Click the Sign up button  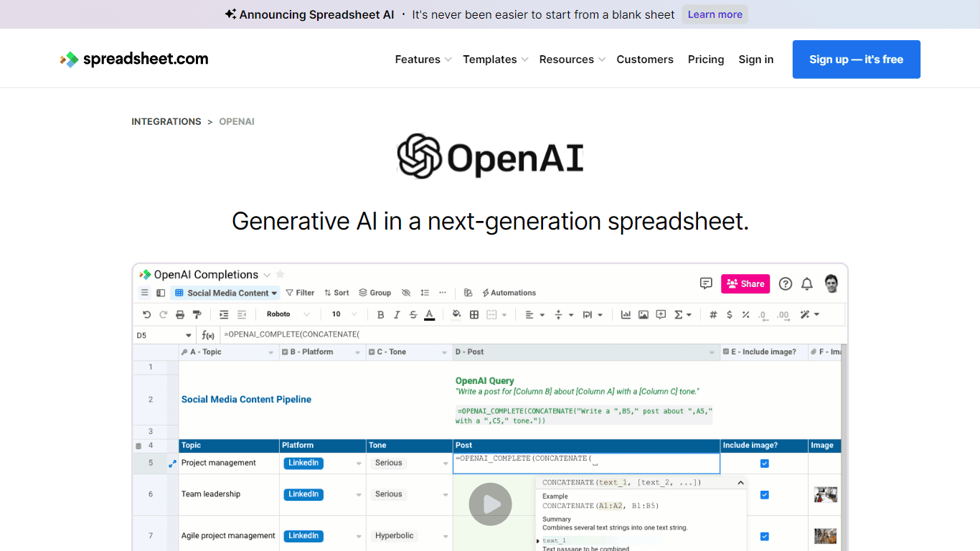pyautogui.click(x=856, y=59)
